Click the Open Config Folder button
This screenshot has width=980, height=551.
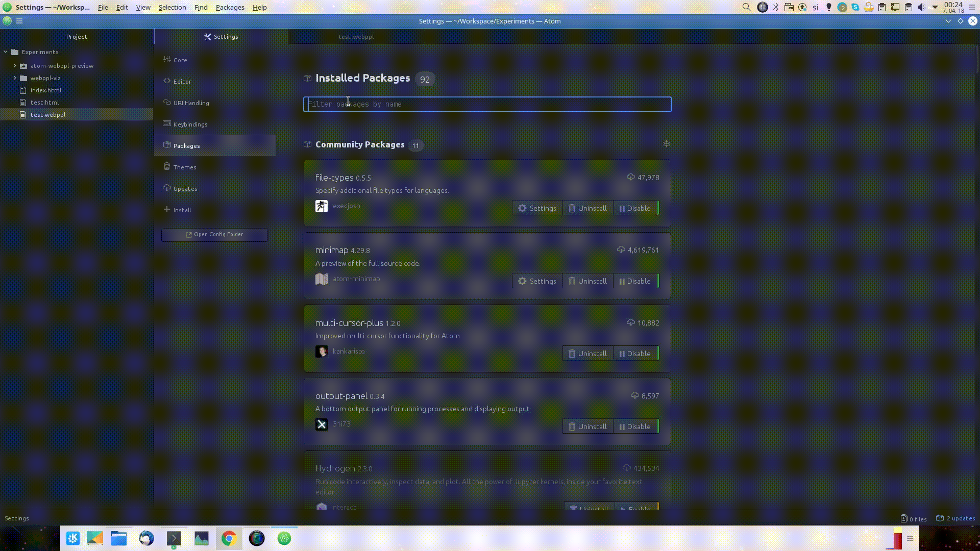[x=214, y=235]
